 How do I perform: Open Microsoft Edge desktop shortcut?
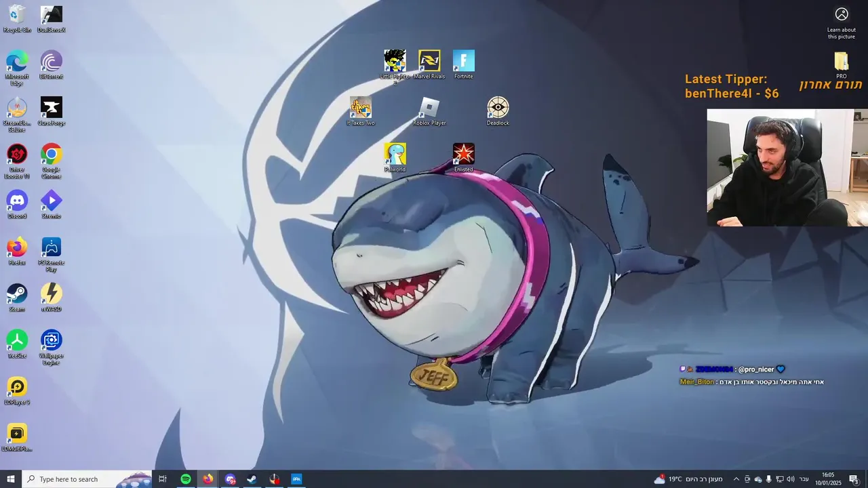(17, 68)
